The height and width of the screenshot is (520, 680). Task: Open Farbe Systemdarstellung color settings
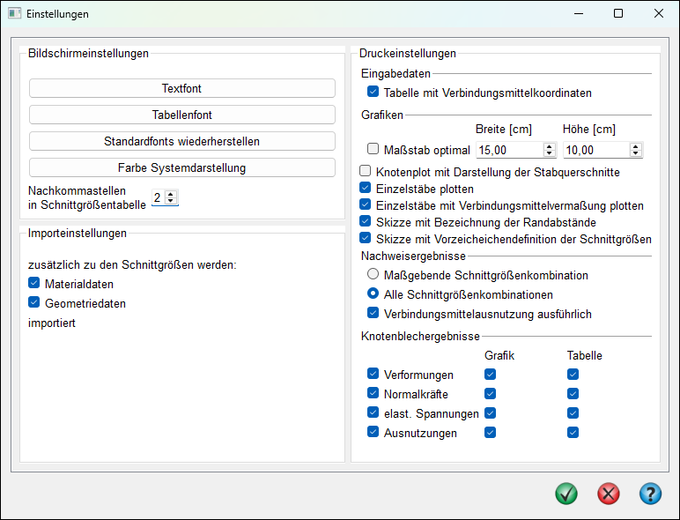182,167
